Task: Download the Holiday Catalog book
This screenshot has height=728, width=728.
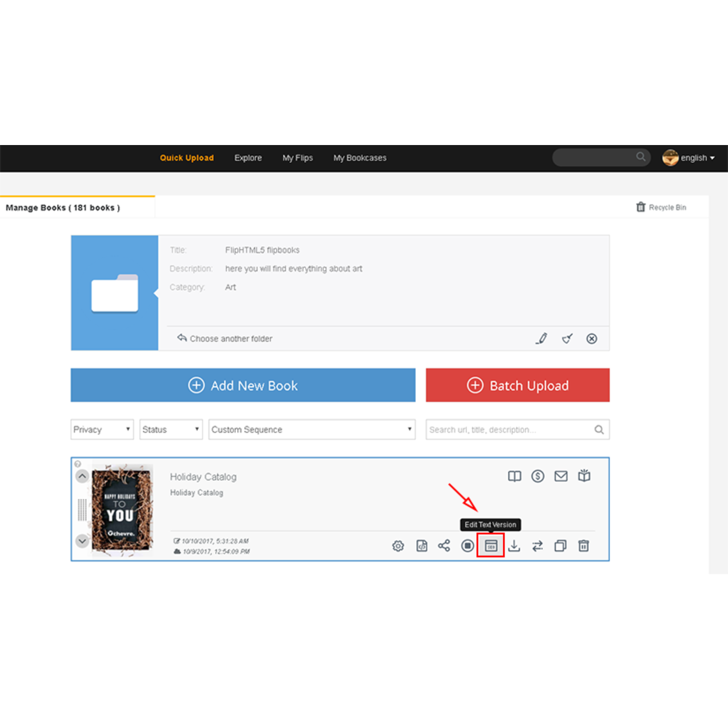Action: pyautogui.click(x=514, y=546)
